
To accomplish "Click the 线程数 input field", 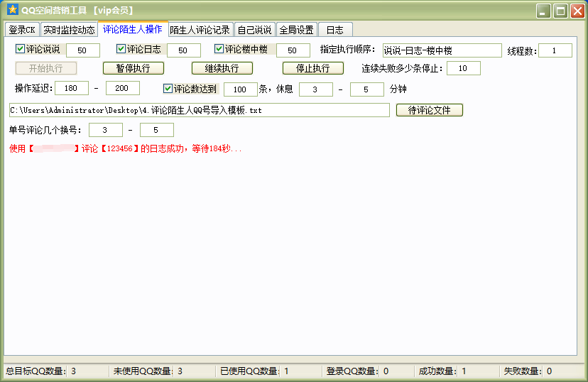I will pyautogui.click(x=555, y=50).
